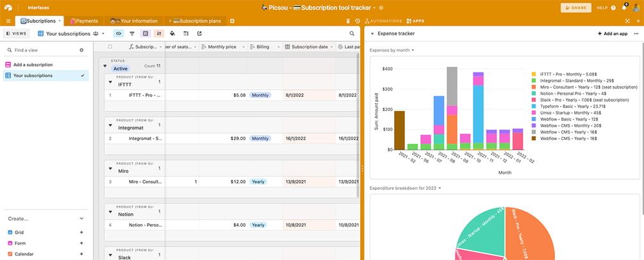The height and width of the screenshot is (260, 644).
Task: Open the Expense tracker more options menu
Action: click(x=636, y=34)
